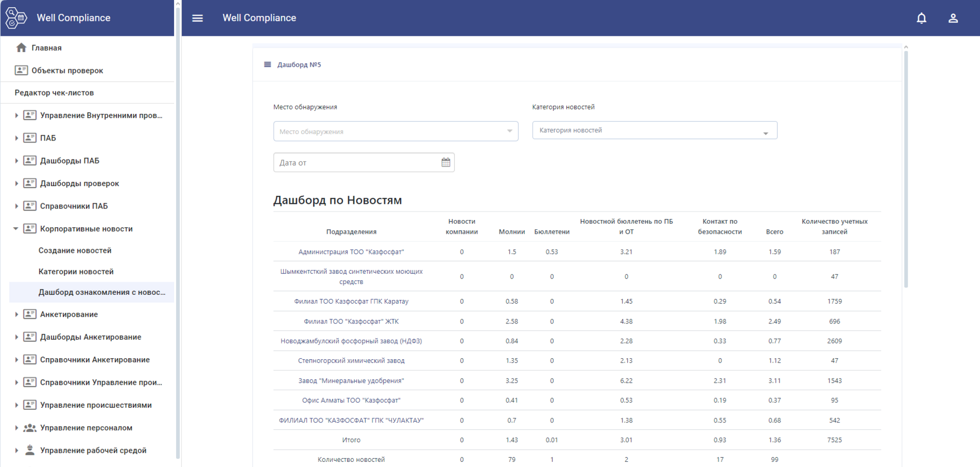
Task: Expand the Анкетирование node arrow
Action: (x=16, y=314)
